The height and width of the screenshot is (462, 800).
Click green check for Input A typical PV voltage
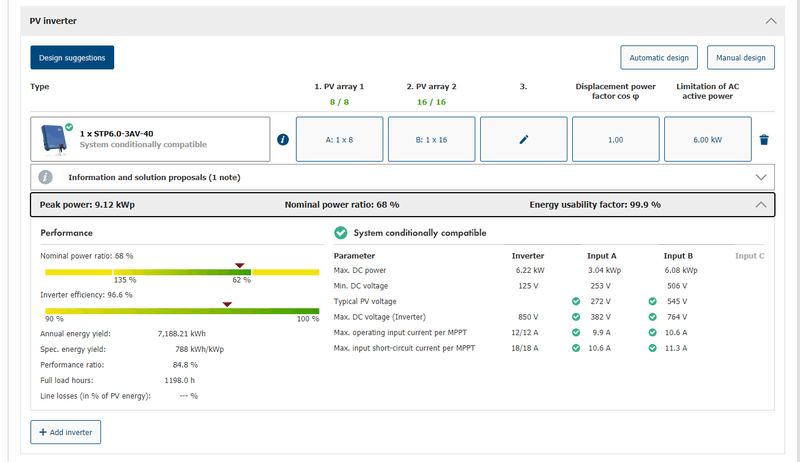pos(576,301)
